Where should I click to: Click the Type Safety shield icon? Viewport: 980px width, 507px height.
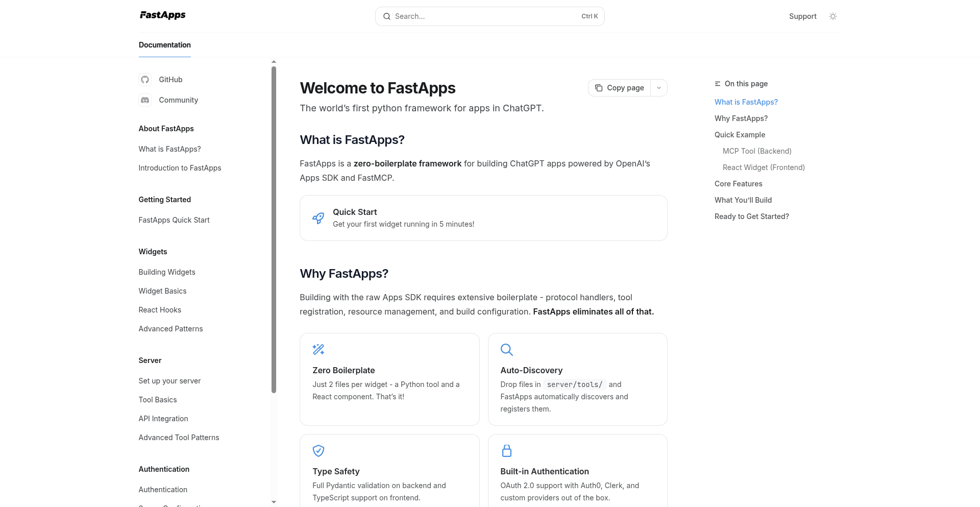pos(318,450)
